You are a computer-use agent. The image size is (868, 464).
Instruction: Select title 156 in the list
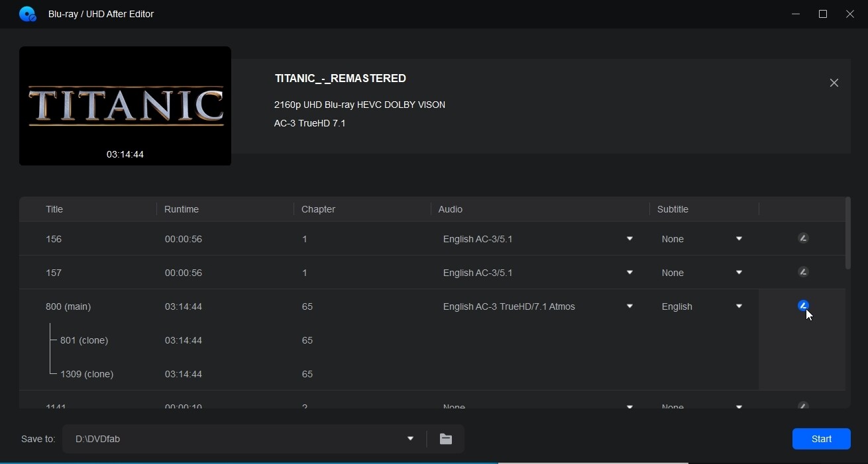[x=432, y=239]
